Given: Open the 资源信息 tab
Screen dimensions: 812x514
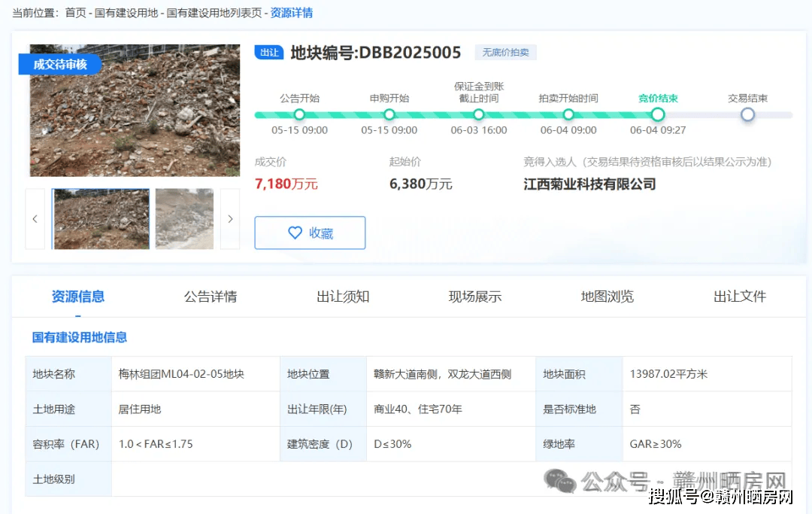Looking at the screenshot, I should 78,297.
